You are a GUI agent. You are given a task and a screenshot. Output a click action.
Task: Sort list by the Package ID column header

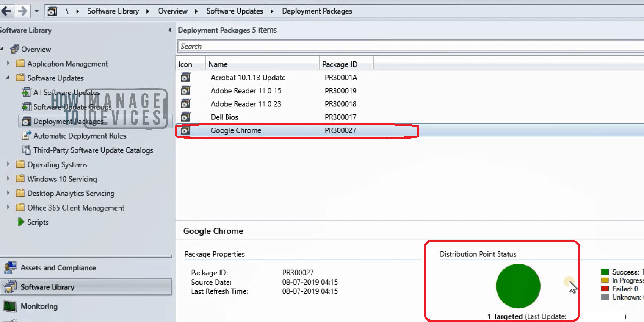click(346, 64)
